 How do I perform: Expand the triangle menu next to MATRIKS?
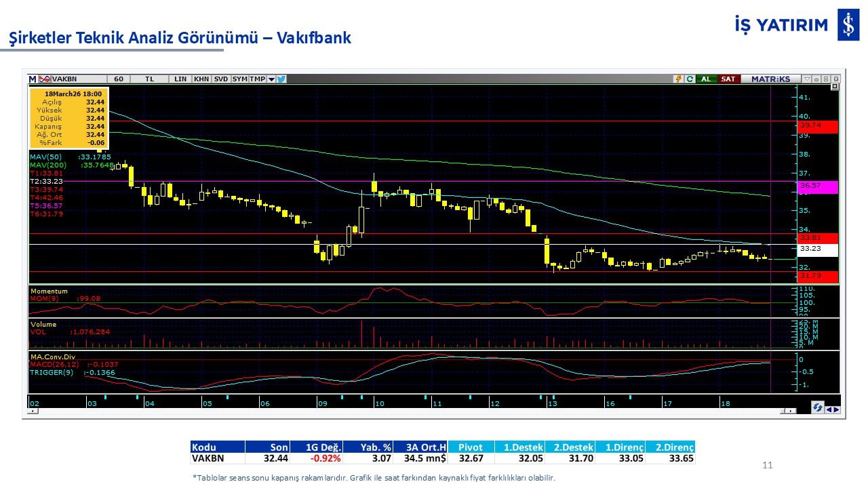click(807, 79)
